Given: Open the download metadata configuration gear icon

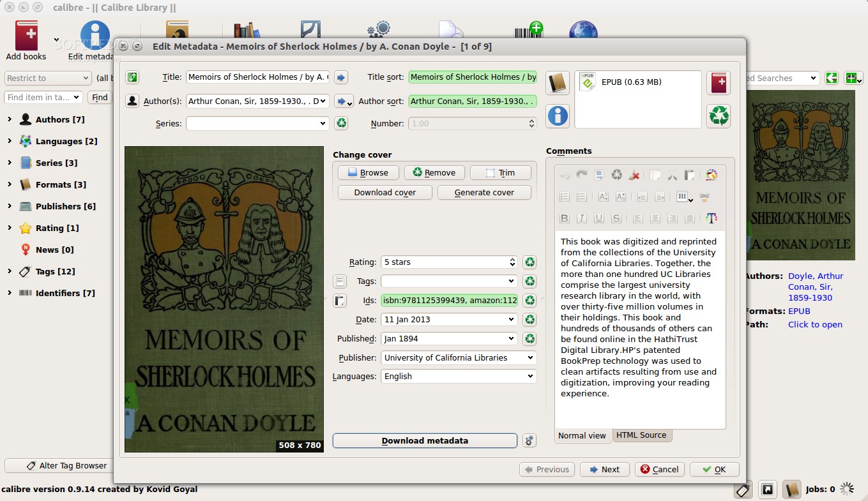Looking at the screenshot, I should pos(529,440).
